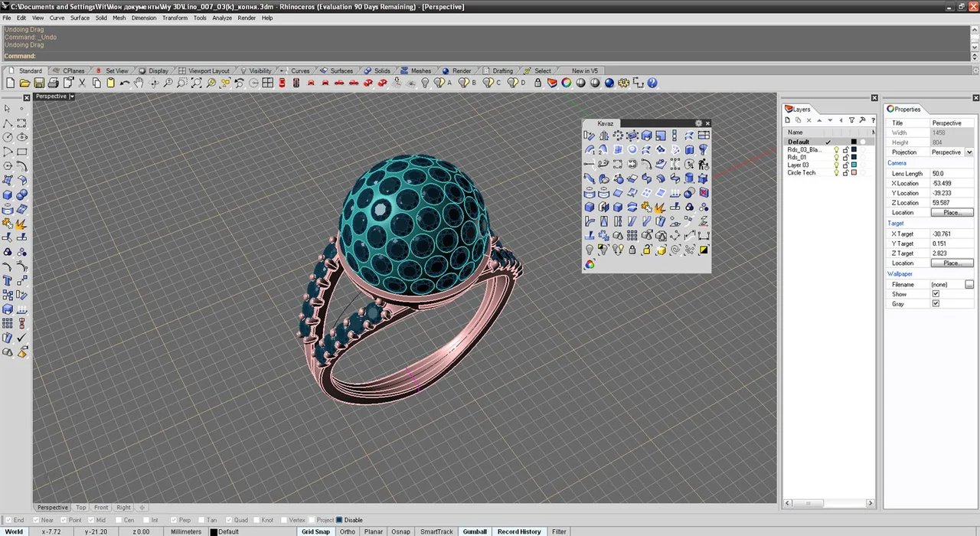Click the check mark icon in left sidebar
Viewport: 980px width, 536px height.
pos(21,338)
